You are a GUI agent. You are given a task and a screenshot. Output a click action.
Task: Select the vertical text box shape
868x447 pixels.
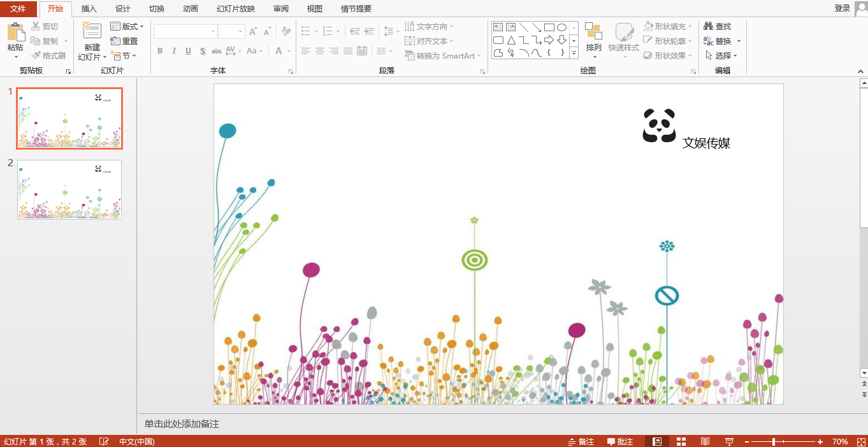(x=510, y=27)
